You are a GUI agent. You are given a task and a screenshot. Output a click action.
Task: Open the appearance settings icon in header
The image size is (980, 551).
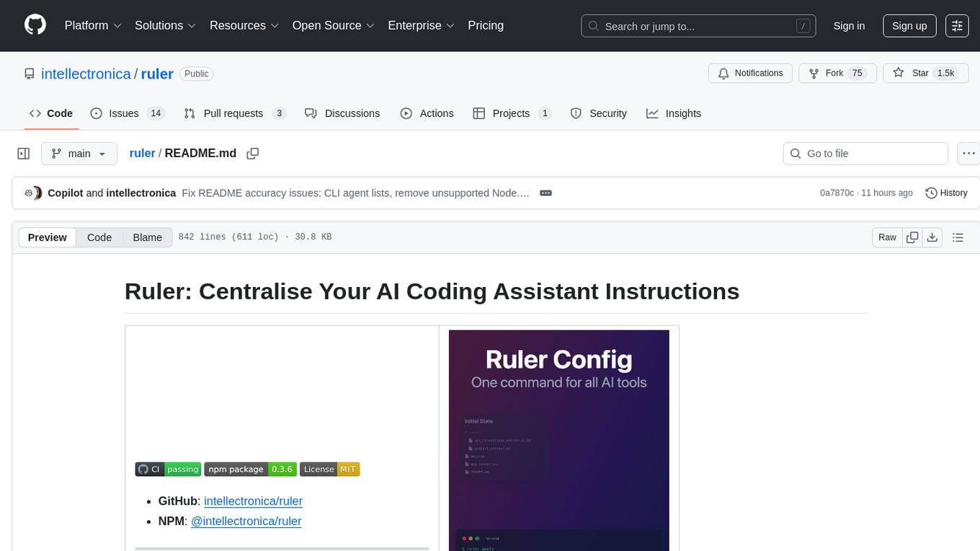click(957, 26)
